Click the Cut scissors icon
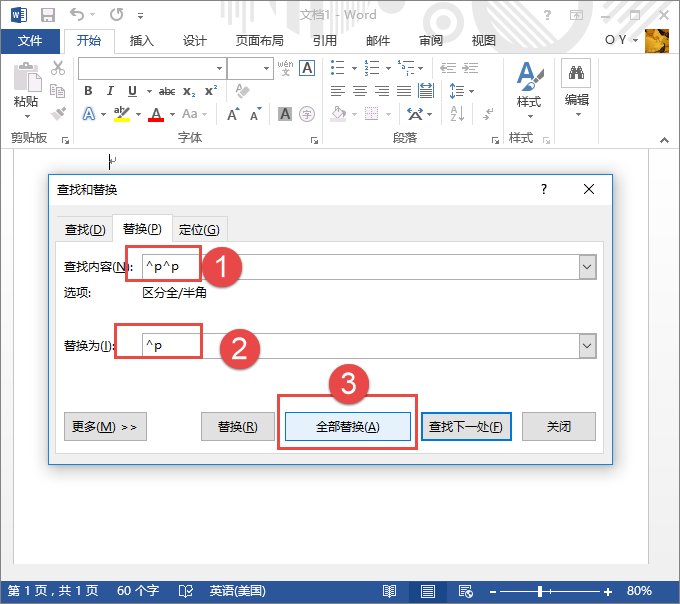This screenshot has width=680, height=604. [x=58, y=68]
